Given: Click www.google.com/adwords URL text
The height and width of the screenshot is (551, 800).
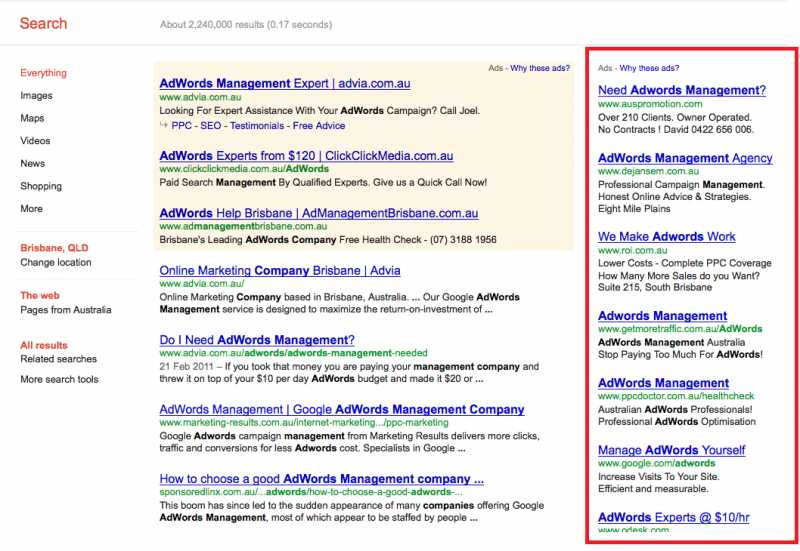Looking at the screenshot, I should [657, 463].
